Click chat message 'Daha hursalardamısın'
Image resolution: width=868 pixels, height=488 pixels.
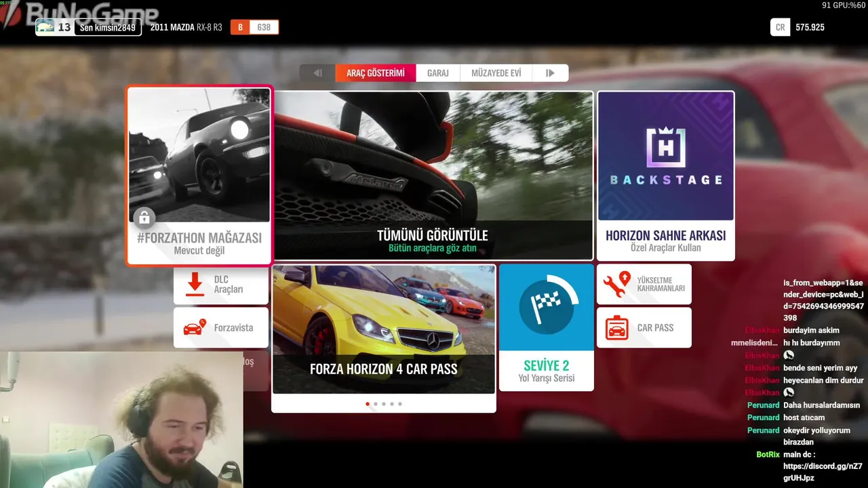tap(821, 405)
